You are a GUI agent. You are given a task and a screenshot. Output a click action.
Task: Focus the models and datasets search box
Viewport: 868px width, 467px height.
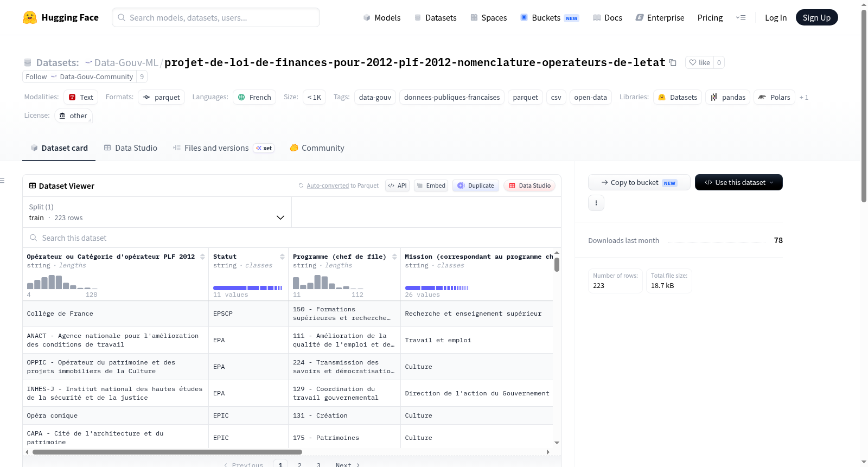pyautogui.click(x=216, y=17)
